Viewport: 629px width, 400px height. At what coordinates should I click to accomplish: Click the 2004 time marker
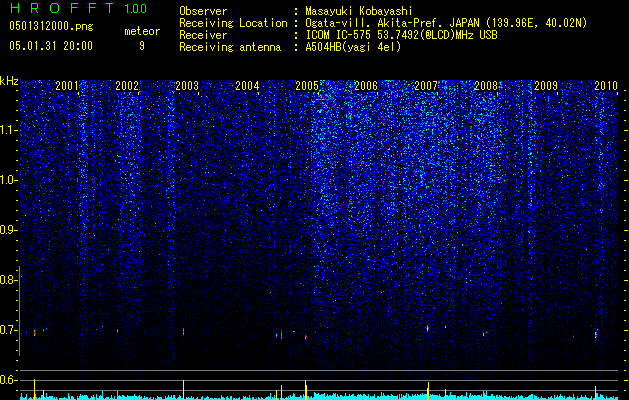coord(247,85)
